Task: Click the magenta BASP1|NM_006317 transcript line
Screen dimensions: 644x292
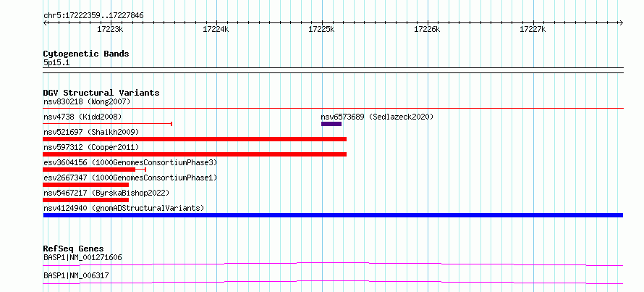Action: click(x=333, y=282)
